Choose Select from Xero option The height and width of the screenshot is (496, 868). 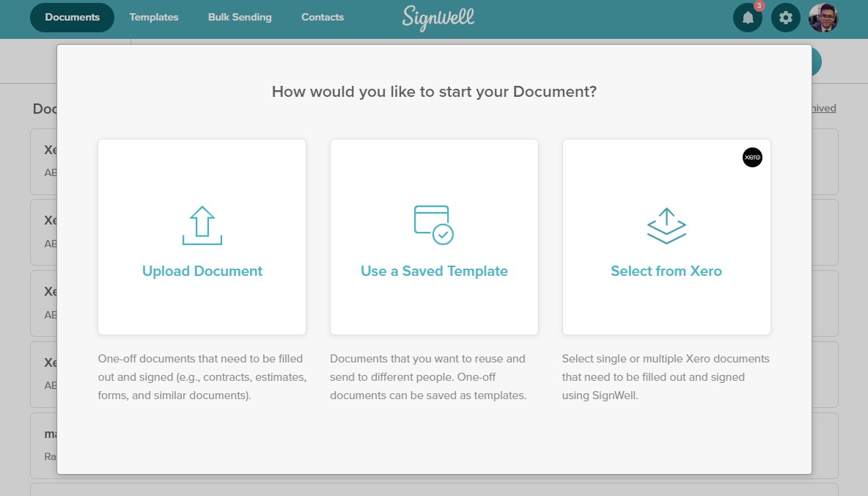[666, 237]
